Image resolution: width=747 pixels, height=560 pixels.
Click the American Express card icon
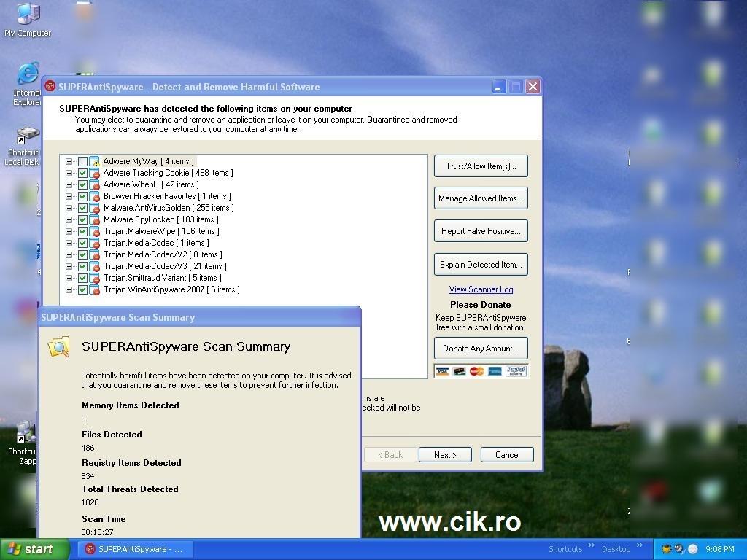tap(495, 371)
